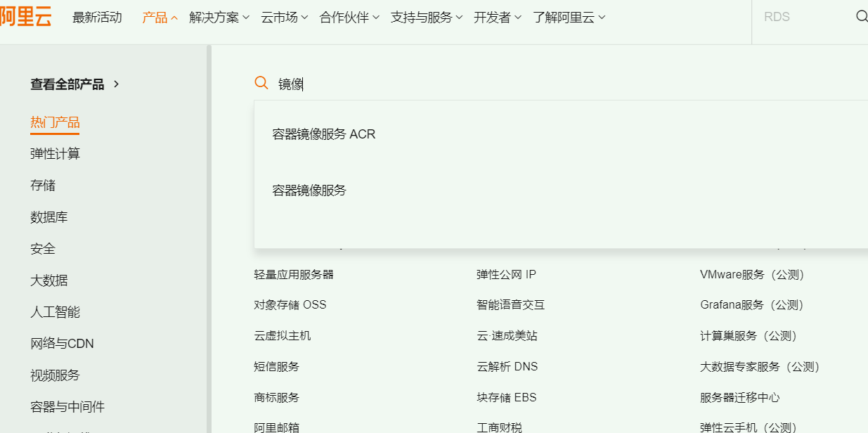Image resolution: width=868 pixels, height=433 pixels.
Task: Click the orange search icon beside 镜像
Action: click(x=261, y=83)
